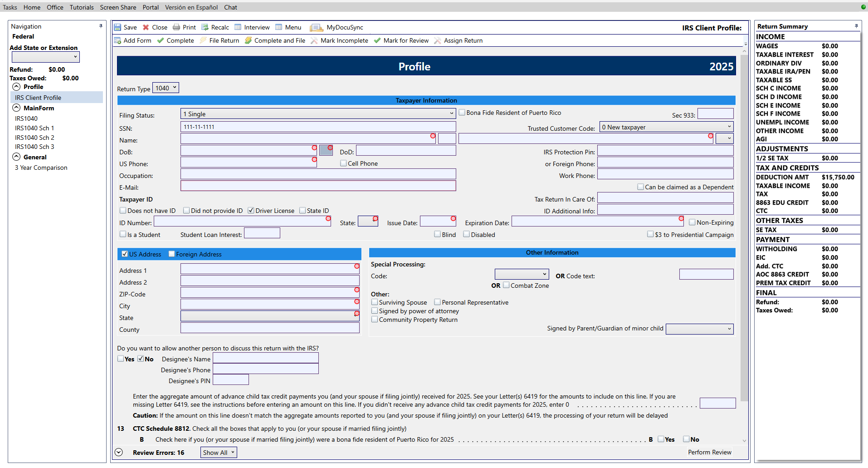Click the Add Form icon
This screenshot has height=468, width=868.
point(117,40)
